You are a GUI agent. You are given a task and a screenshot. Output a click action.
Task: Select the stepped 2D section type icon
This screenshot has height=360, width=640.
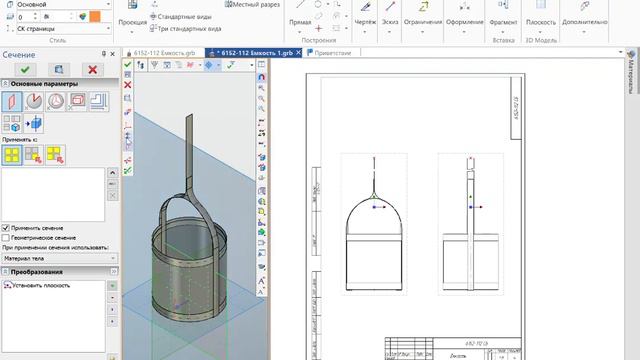tap(99, 101)
